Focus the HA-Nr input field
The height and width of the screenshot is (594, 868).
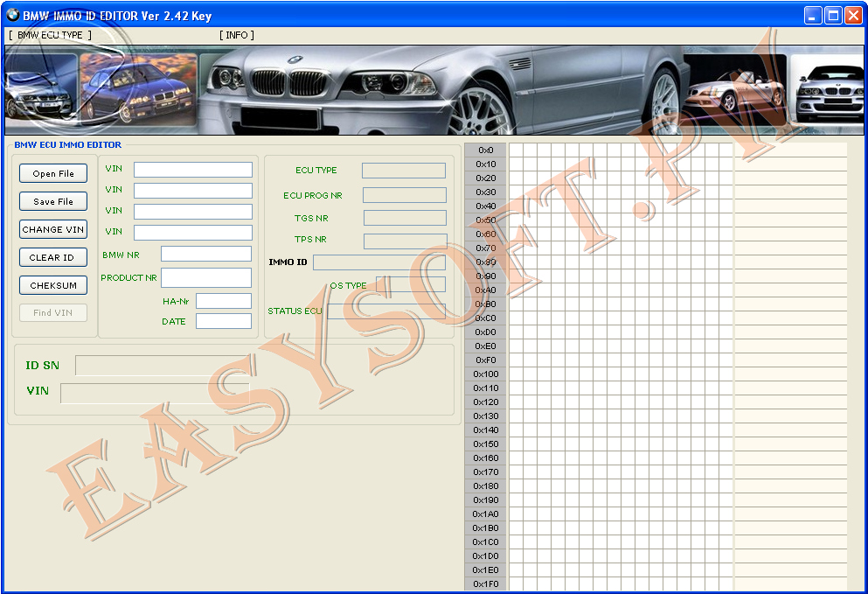(224, 301)
